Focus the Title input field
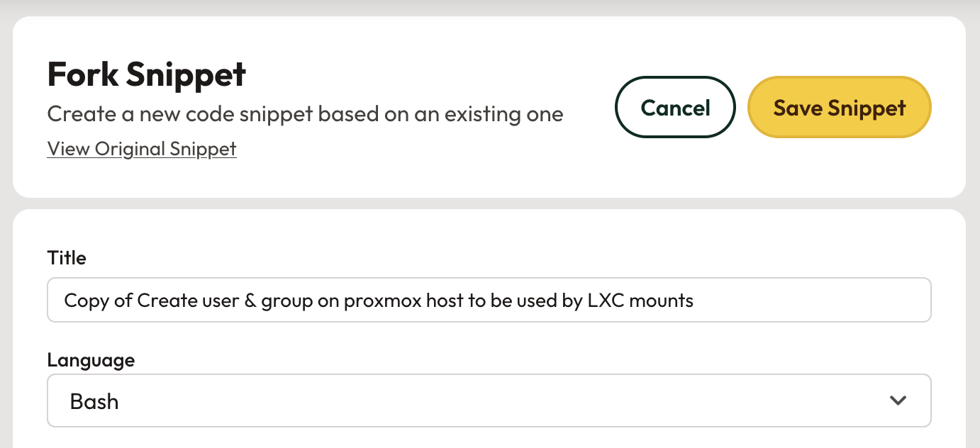The height and width of the screenshot is (448, 980). (x=489, y=300)
